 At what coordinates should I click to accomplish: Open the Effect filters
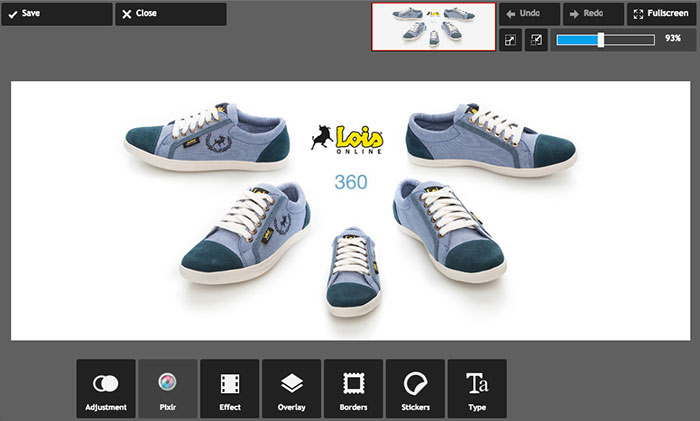(229, 388)
